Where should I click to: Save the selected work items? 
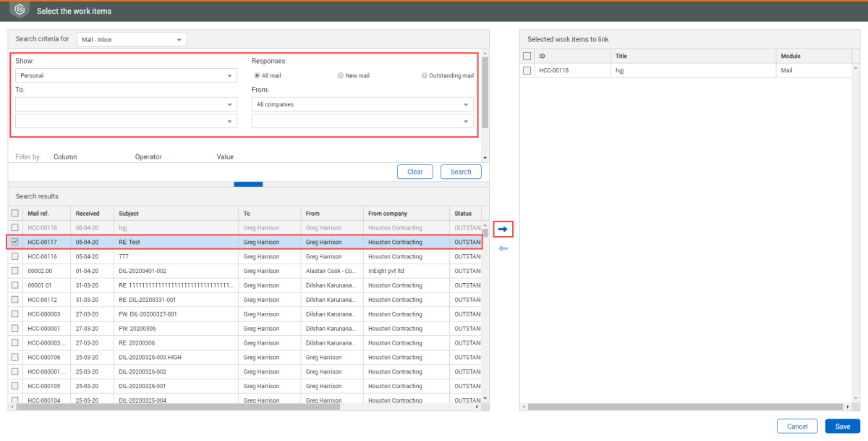(x=842, y=427)
